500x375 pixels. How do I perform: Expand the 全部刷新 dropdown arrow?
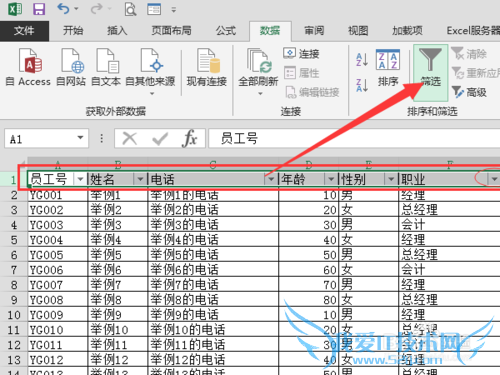click(260, 94)
